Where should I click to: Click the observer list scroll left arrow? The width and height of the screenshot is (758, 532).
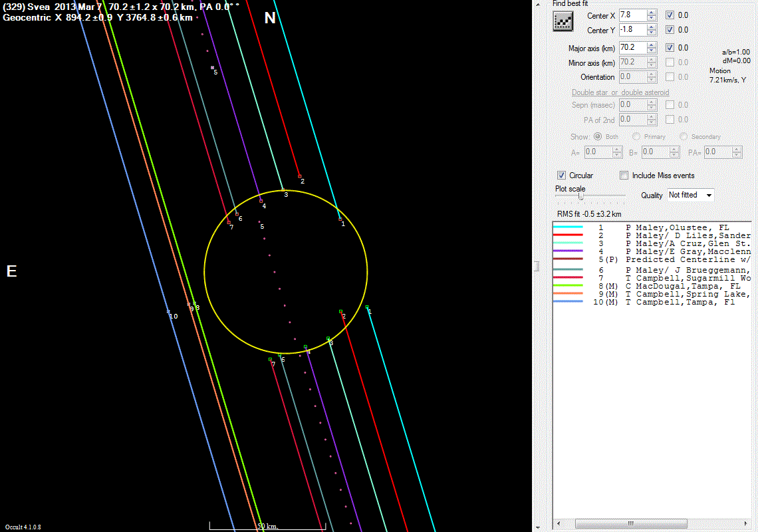coord(559,523)
